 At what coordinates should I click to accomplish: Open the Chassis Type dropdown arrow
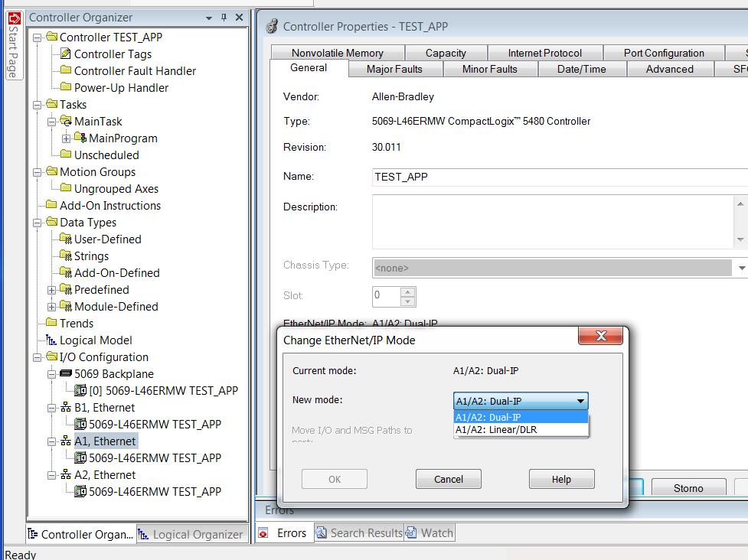(x=741, y=268)
